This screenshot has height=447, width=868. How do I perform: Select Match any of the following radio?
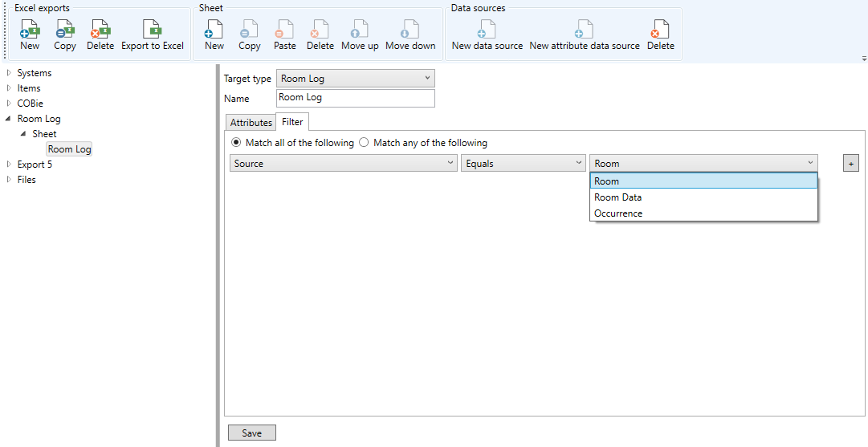coord(364,143)
